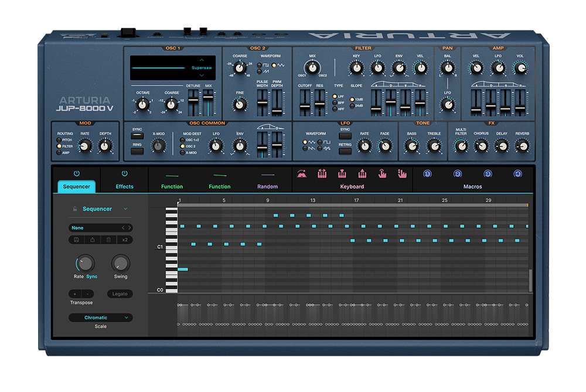The width and height of the screenshot is (586, 392).
Task: Click OSC 1 waveform down chevron
Action: point(202,76)
